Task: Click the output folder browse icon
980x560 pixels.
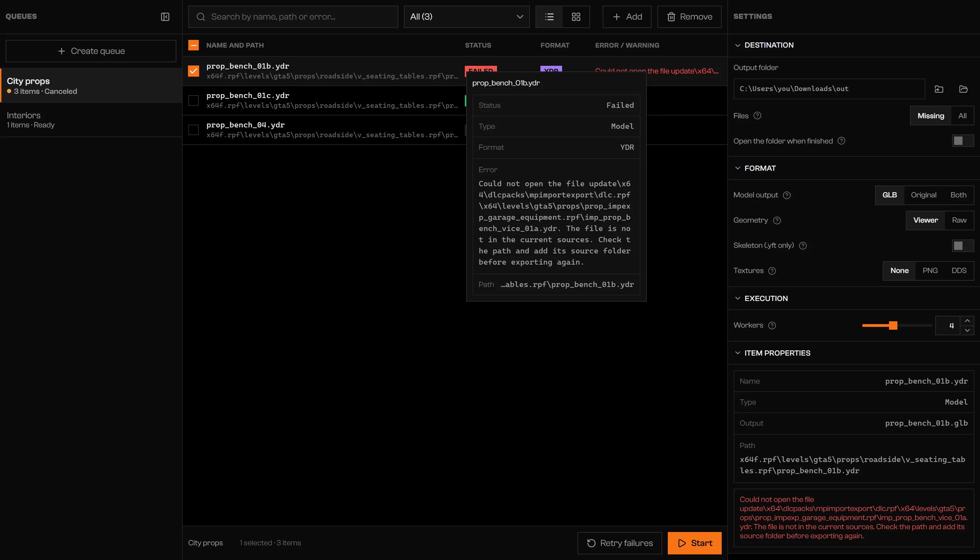Action: pyautogui.click(x=939, y=89)
